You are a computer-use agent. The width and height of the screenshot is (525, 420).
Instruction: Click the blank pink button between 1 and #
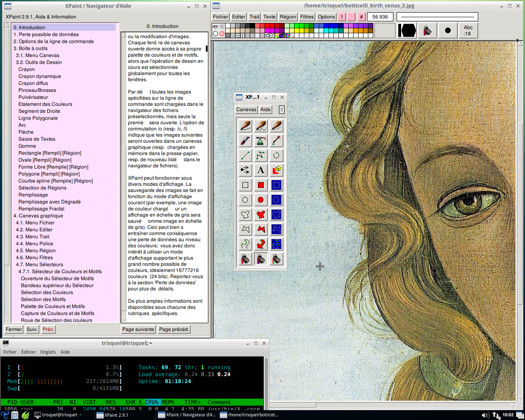point(352,17)
